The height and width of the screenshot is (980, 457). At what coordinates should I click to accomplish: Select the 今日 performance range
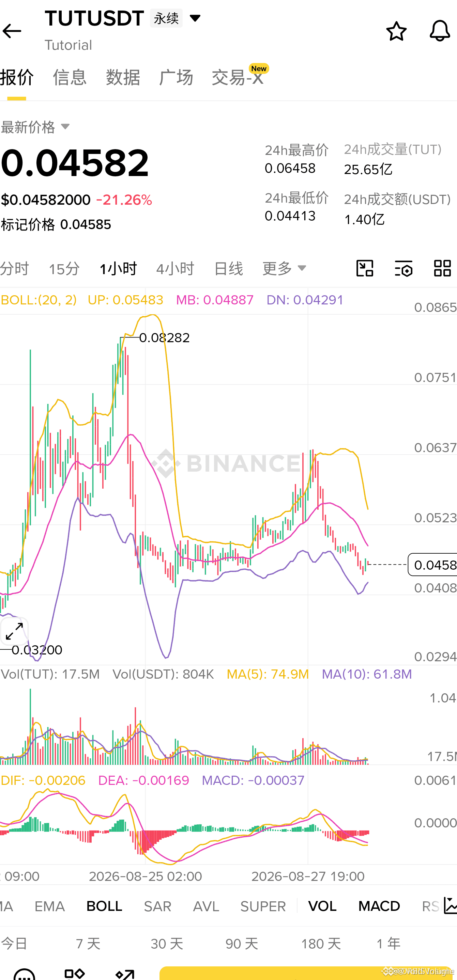tap(14, 944)
